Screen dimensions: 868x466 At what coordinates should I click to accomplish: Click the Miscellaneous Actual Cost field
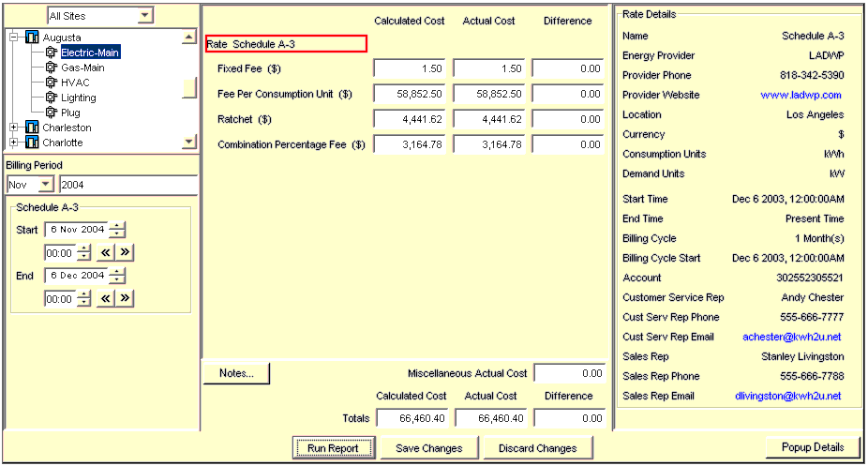click(569, 373)
